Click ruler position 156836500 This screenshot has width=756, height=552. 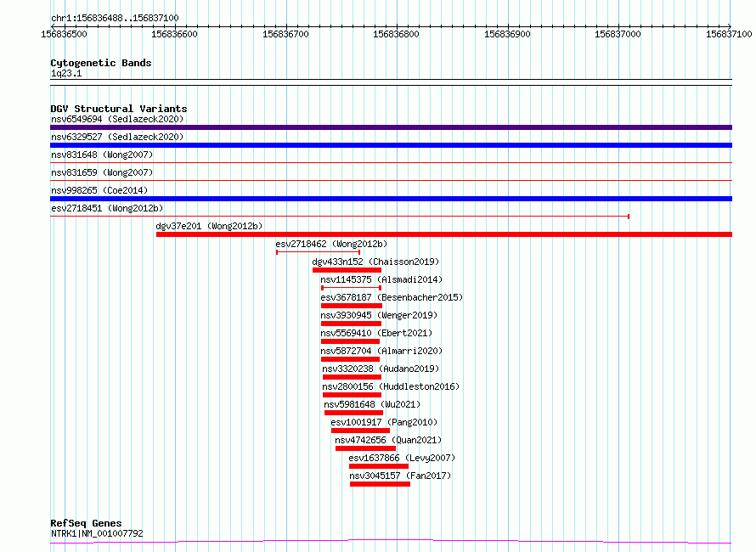[x=64, y=34]
